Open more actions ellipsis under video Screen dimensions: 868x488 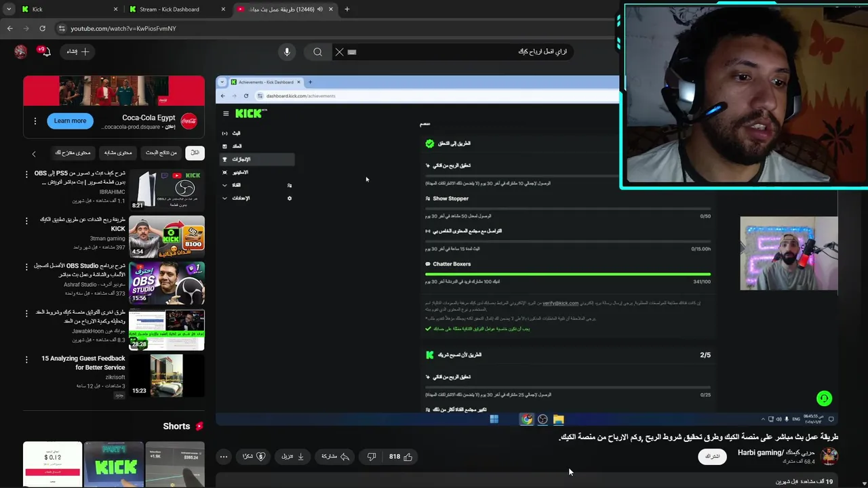click(x=223, y=457)
